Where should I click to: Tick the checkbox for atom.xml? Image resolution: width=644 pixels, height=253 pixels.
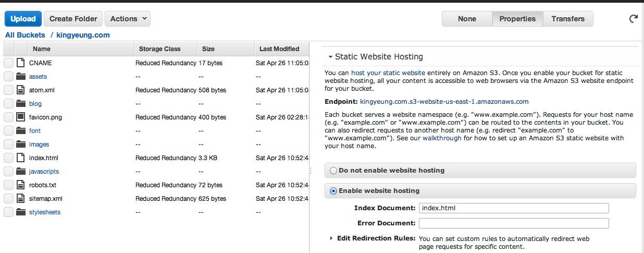(8, 90)
